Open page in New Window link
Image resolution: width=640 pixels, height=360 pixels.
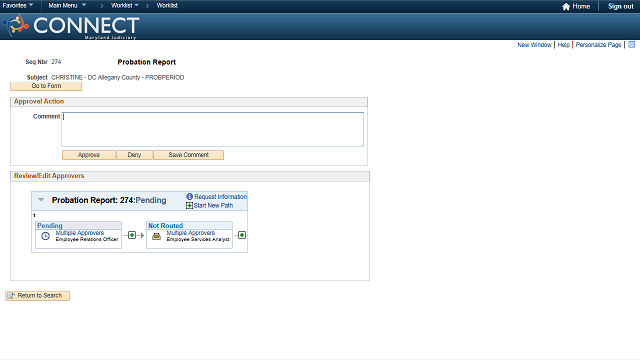tap(534, 44)
